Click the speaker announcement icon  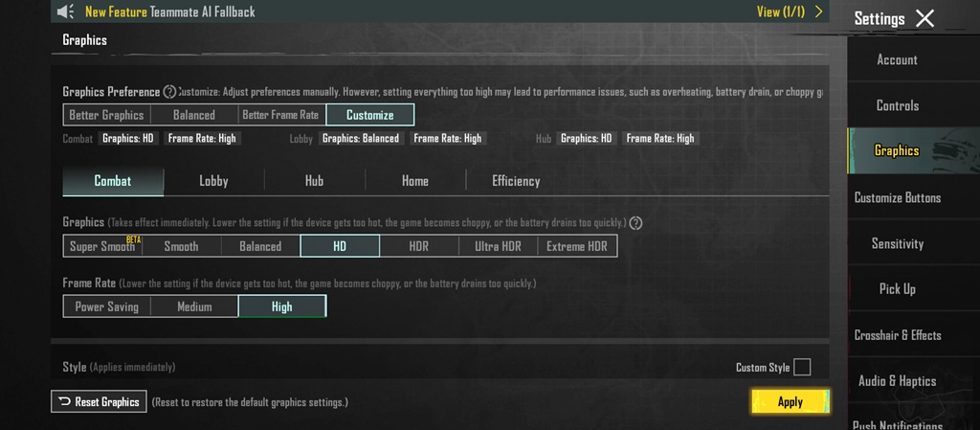(65, 12)
